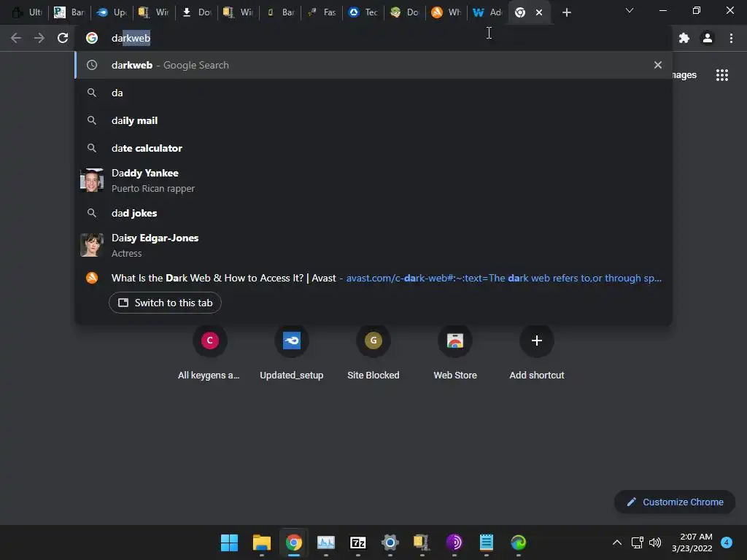Select the Daddy Yankee suggestion

[373, 181]
